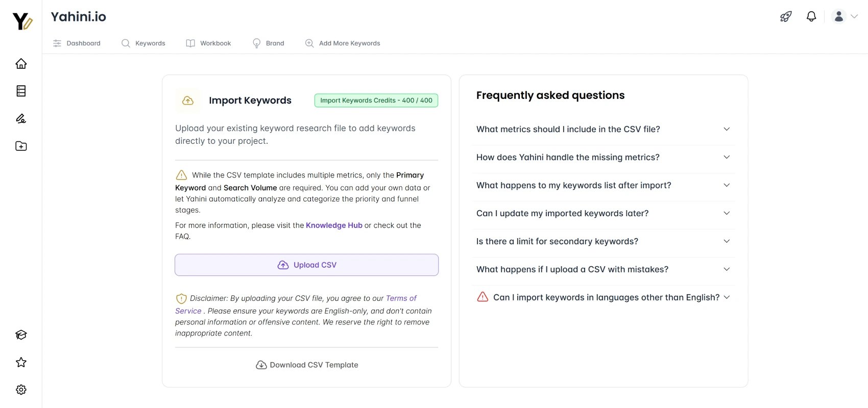Click the Import Keywords Credits badge
Viewport: 868px width, 408px height.
(376, 100)
